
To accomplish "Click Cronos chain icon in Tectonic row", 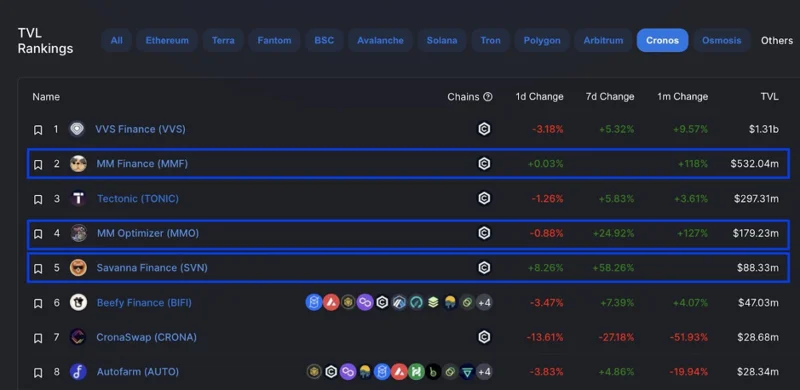I will [x=484, y=199].
